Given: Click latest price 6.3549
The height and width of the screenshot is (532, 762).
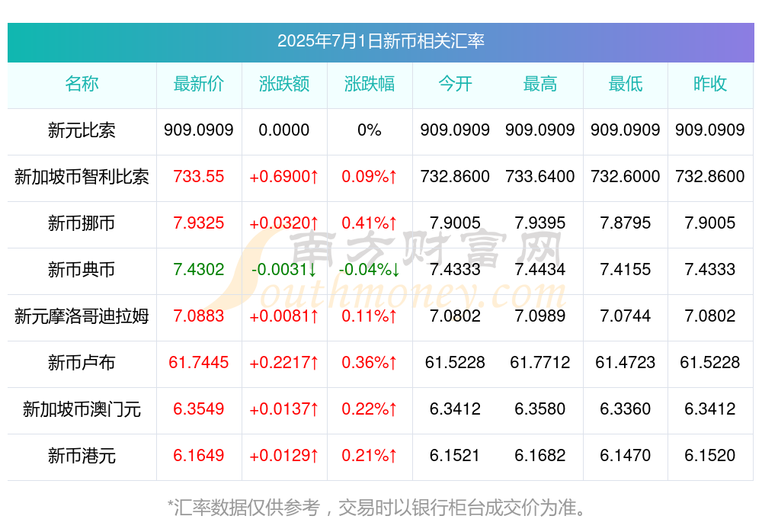Looking at the screenshot, I should point(199,409).
